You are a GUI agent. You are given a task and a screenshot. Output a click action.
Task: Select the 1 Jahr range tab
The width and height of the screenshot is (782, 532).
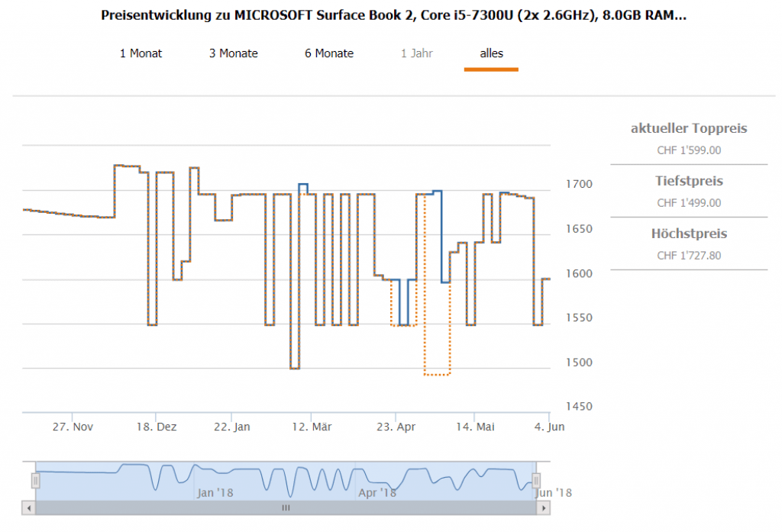pos(417,53)
